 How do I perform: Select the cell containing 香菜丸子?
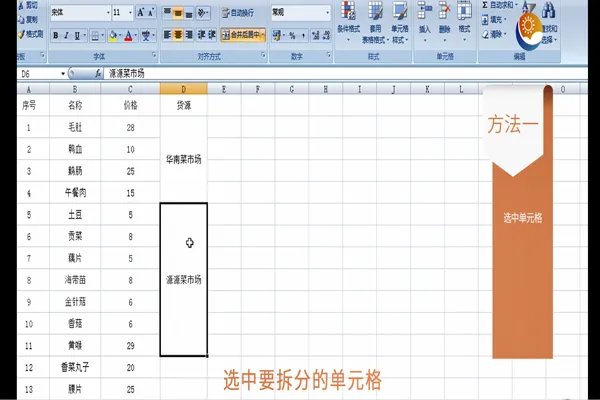75,367
